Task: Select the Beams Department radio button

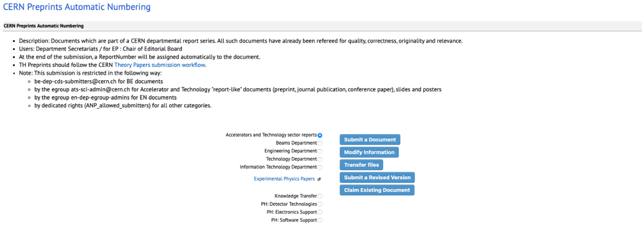Action: coord(320,143)
